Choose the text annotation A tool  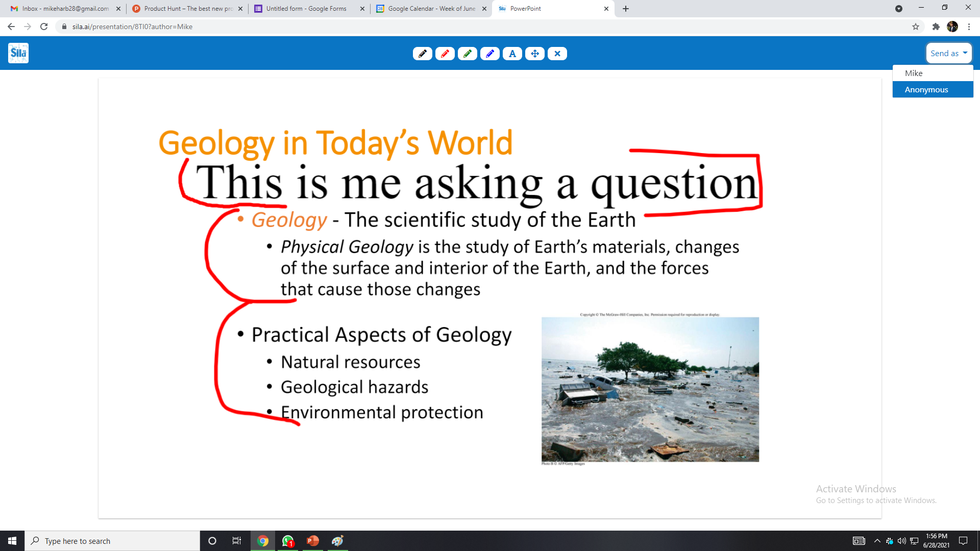click(x=512, y=54)
